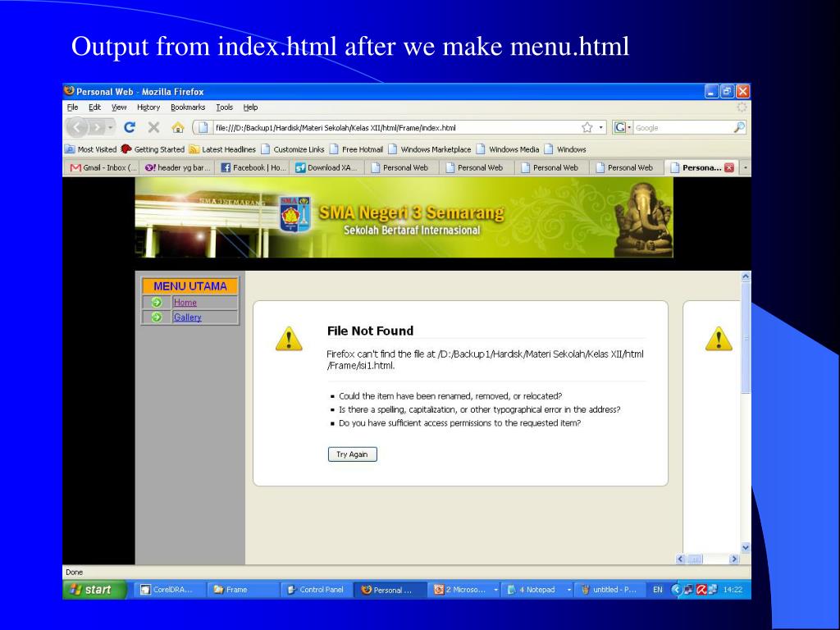This screenshot has height=630, width=840.
Task: Open the Help menu
Action: coord(250,107)
